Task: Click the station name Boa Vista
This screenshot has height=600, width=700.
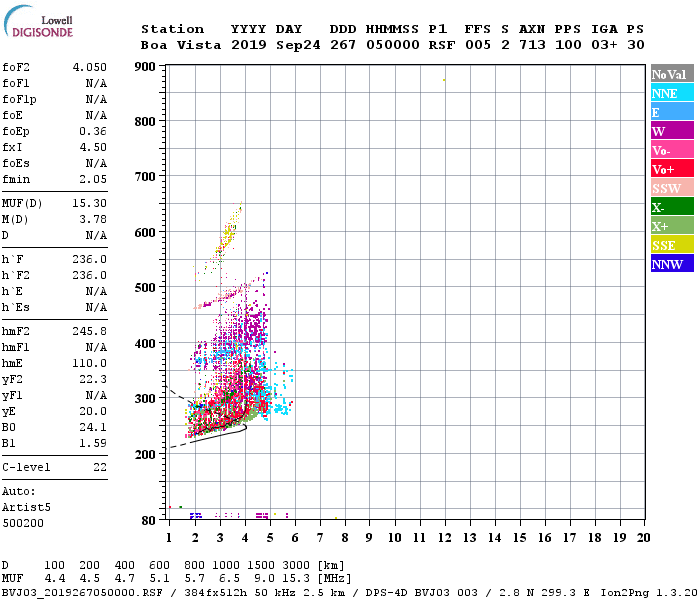Action: click(x=181, y=45)
